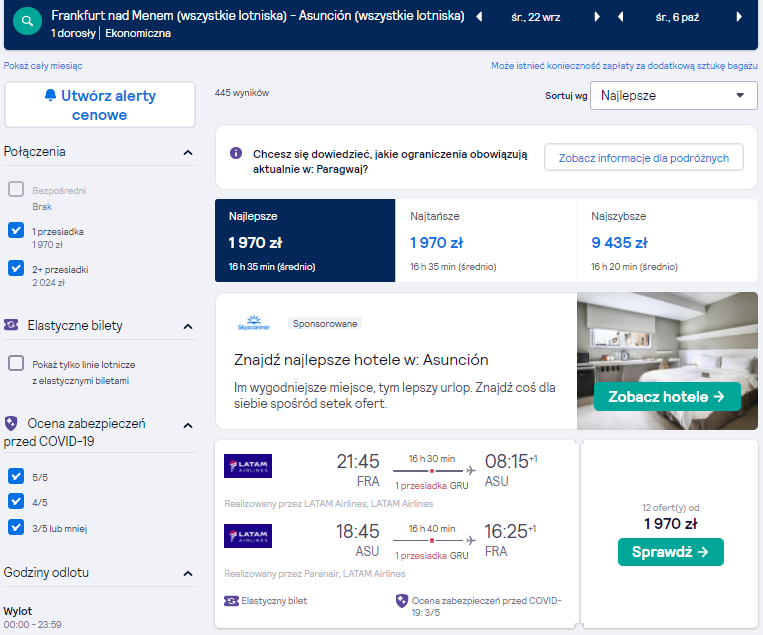Collapse the Godziny odlotu section
This screenshot has height=635, width=763.
tap(188, 574)
